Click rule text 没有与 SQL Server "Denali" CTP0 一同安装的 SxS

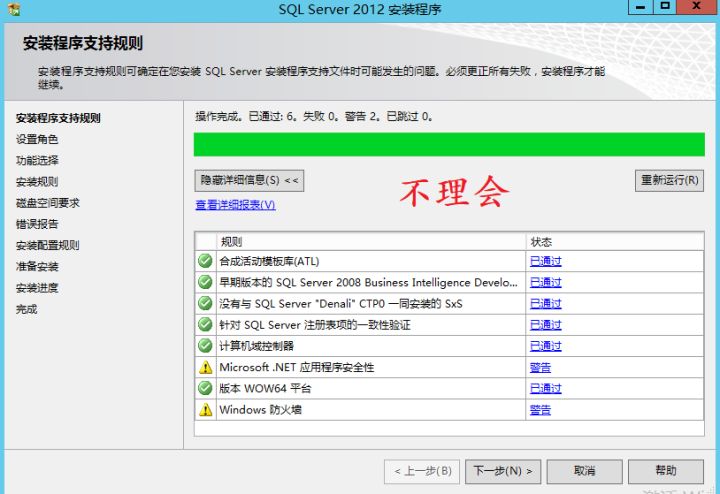pos(341,303)
